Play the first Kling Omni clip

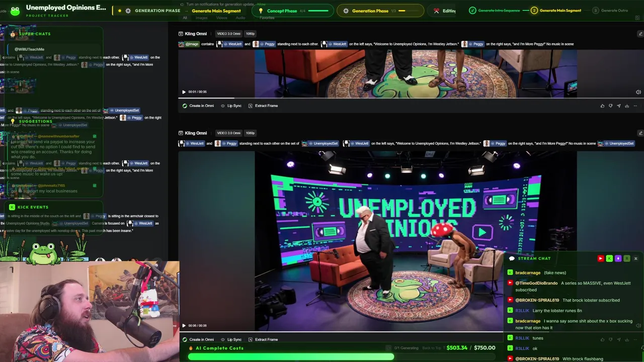[x=184, y=92]
